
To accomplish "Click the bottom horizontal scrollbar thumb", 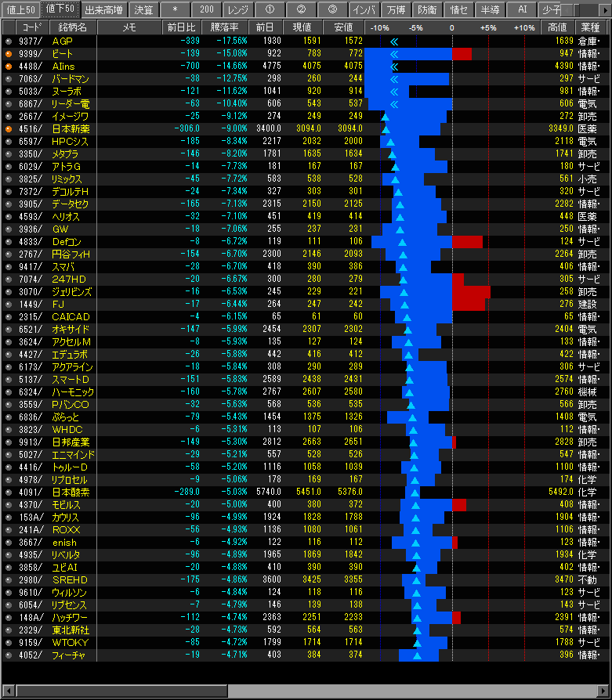I will point(122,690).
